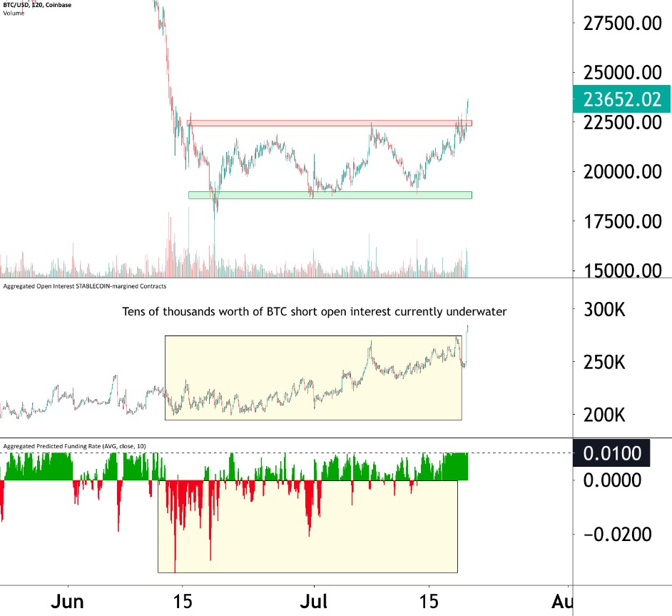Select the short open interest underwater text annotation

point(315,312)
